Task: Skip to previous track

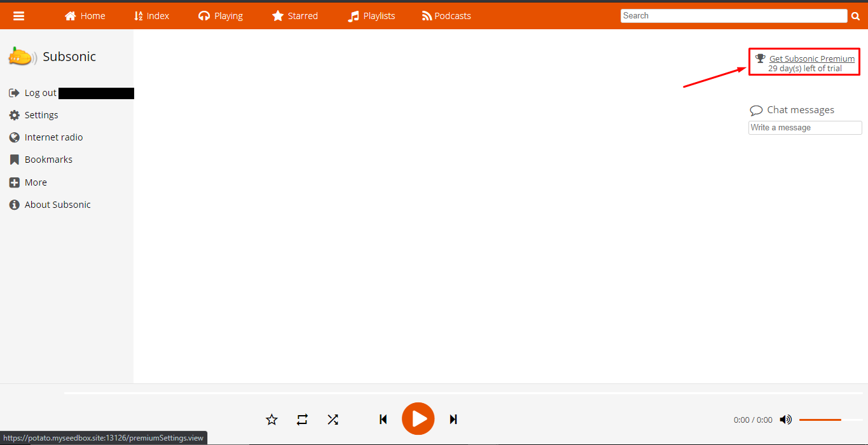Action: [x=383, y=420]
